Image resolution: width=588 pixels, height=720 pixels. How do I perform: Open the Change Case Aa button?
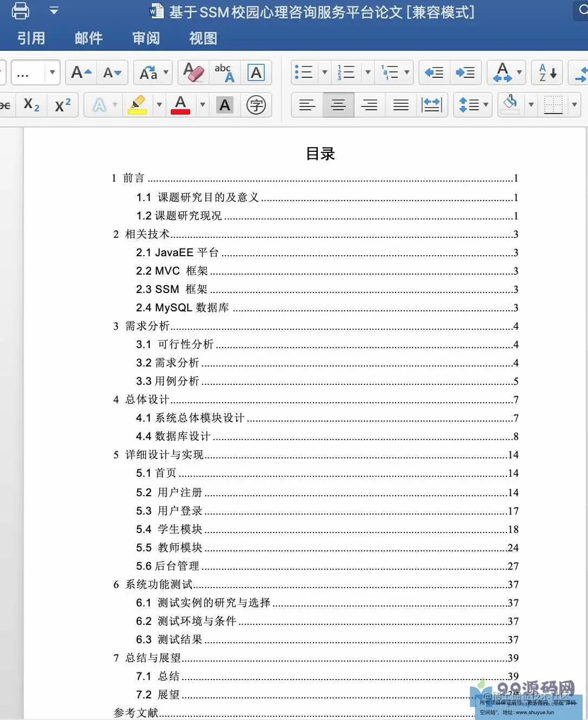[x=148, y=72]
